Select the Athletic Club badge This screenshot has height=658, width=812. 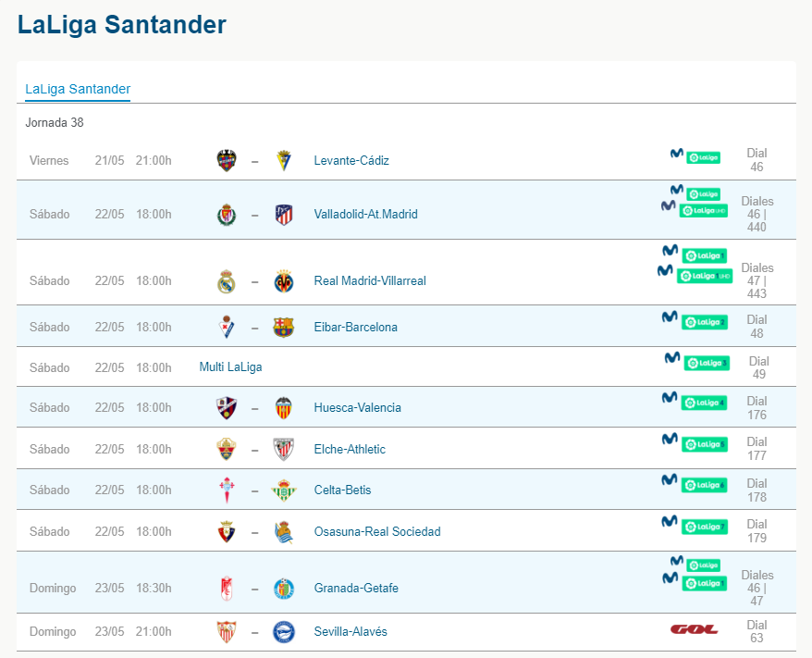(x=284, y=448)
